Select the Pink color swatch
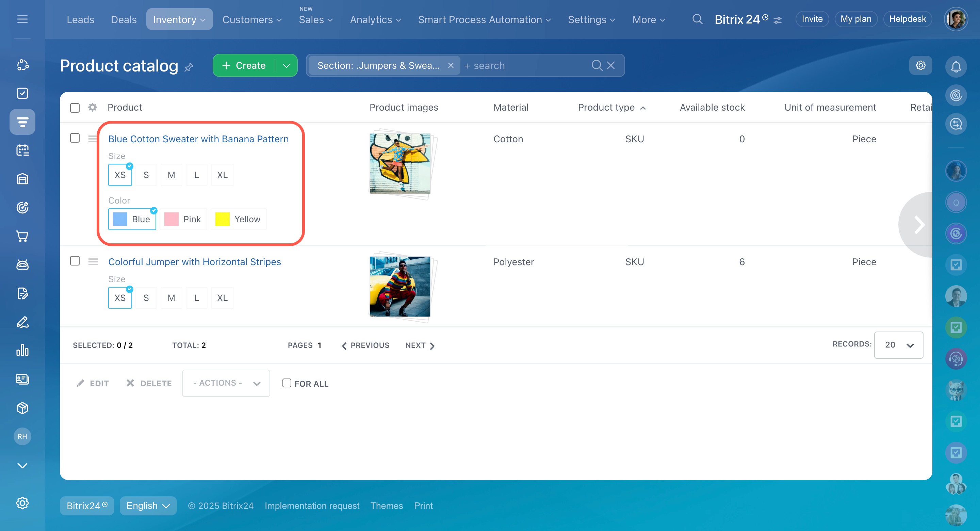980x531 pixels. coord(183,219)
